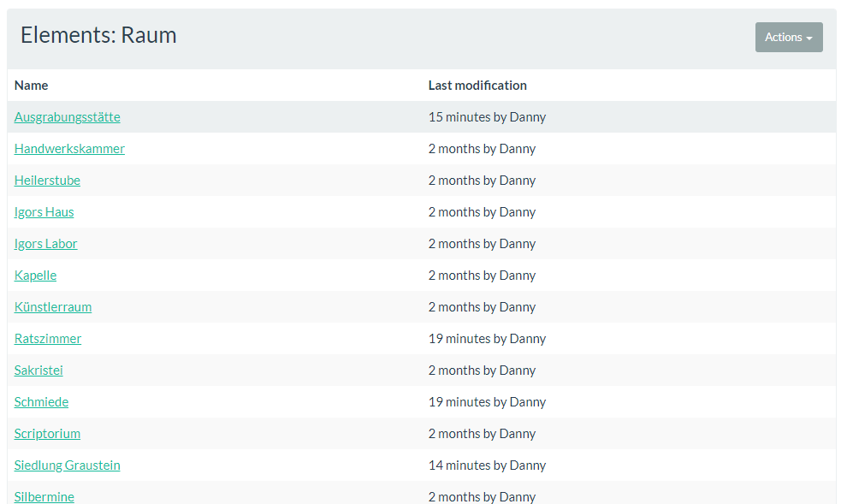Open the Sakristei room

(x=38, y=370)
